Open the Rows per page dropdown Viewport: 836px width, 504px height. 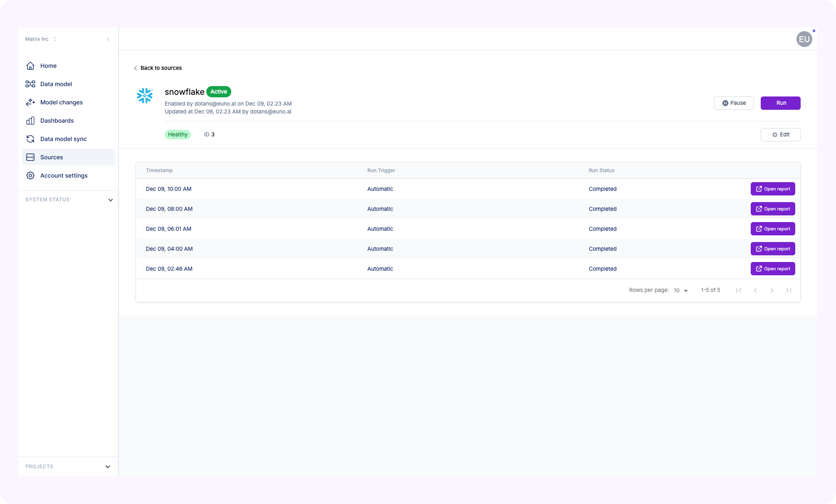pyautogui.click(x=681, y=290)
